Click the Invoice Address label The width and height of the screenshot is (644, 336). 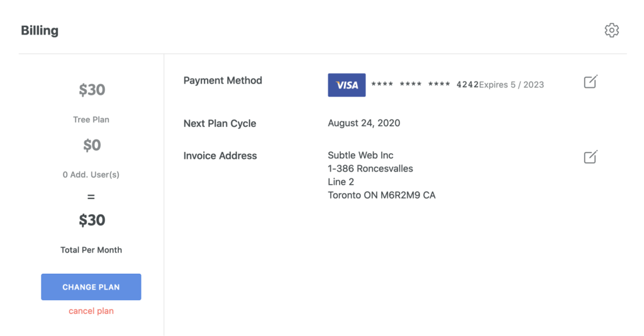coord(220,156)
